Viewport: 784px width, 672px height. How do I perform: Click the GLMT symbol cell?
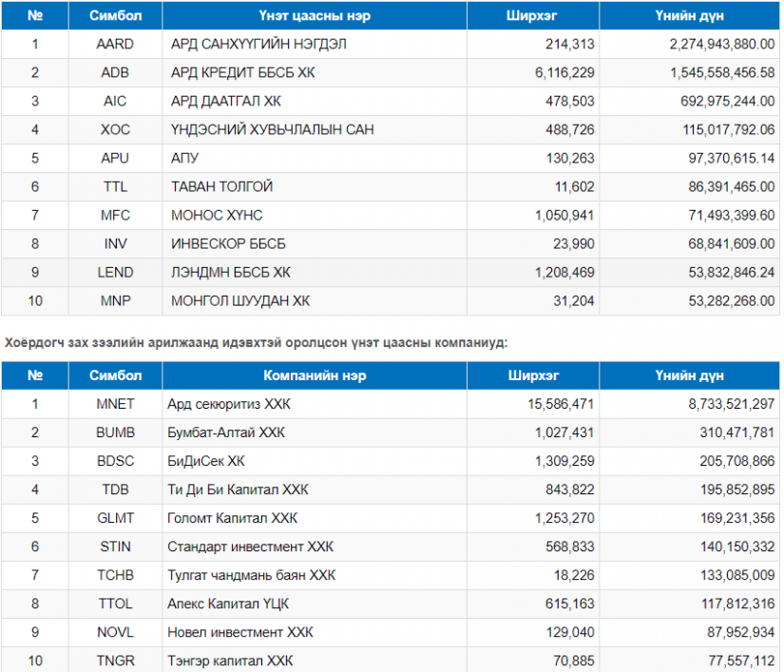coord(115,517)
